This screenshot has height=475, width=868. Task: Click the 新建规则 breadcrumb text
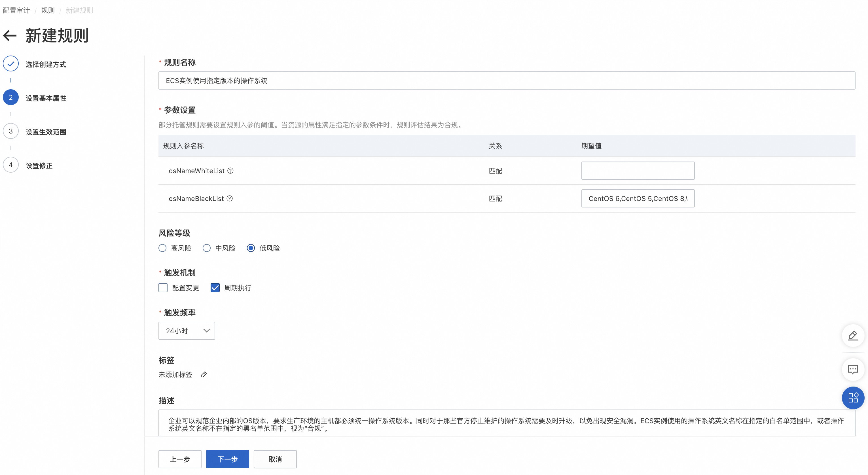80,10
